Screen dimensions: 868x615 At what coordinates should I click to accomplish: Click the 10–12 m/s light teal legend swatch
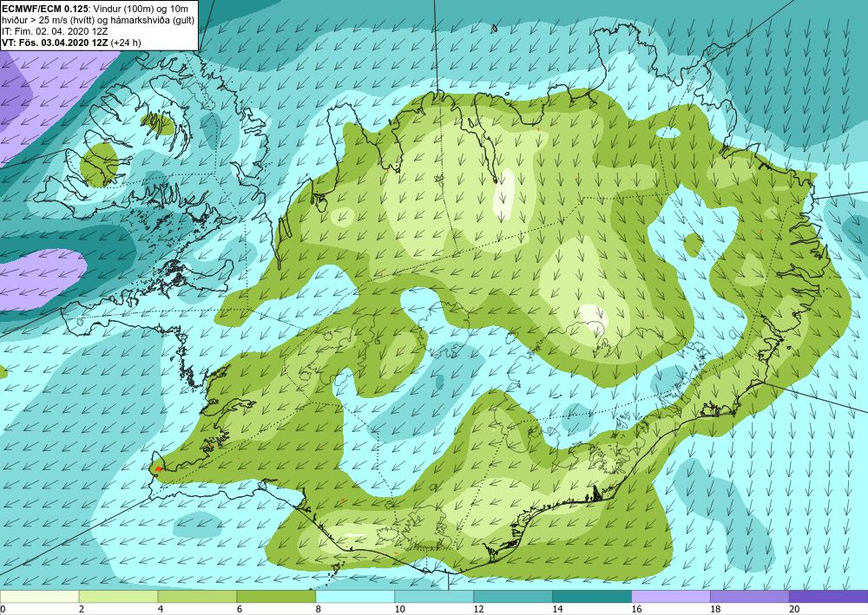434,597
